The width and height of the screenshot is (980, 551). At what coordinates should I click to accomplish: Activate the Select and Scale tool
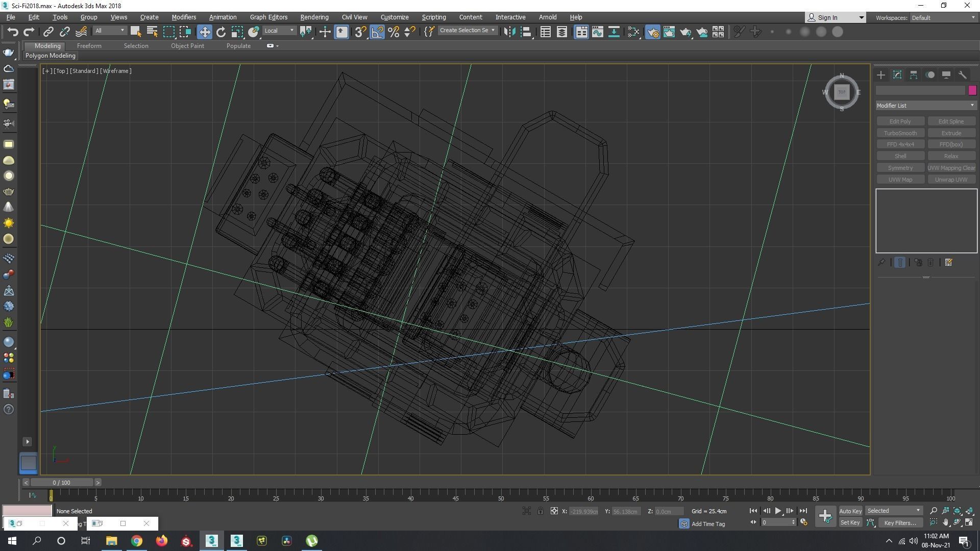coord(237,32)
